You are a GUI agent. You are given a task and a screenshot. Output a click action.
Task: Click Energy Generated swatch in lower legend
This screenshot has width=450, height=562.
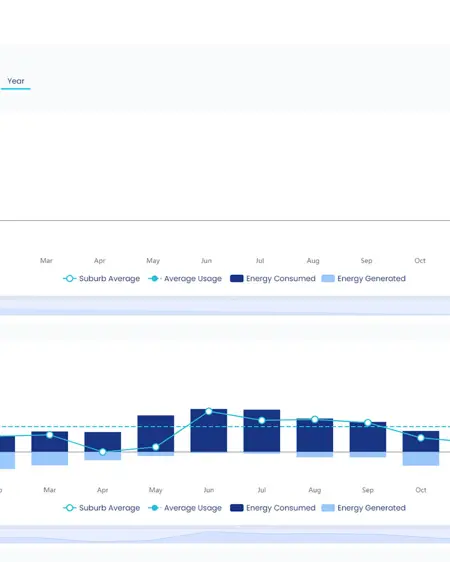(328, 508)
